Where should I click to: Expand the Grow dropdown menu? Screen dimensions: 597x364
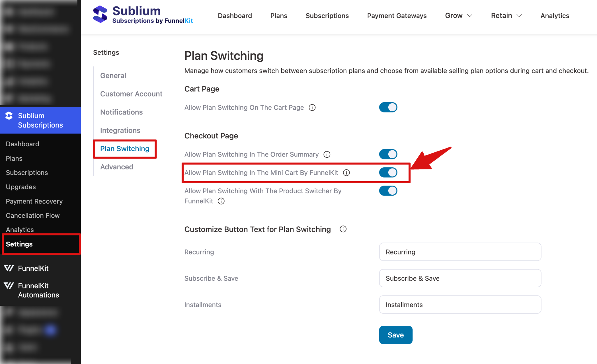tap(458, 15)
